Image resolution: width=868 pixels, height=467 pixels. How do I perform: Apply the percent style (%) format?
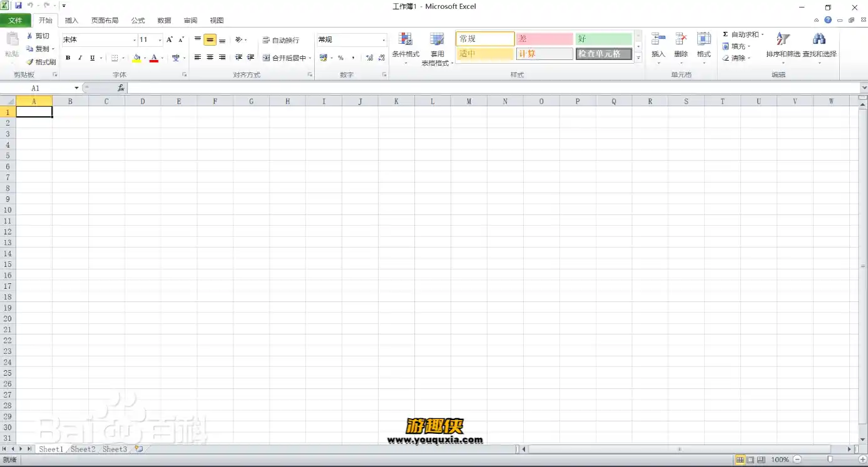(x=340, y=58)
